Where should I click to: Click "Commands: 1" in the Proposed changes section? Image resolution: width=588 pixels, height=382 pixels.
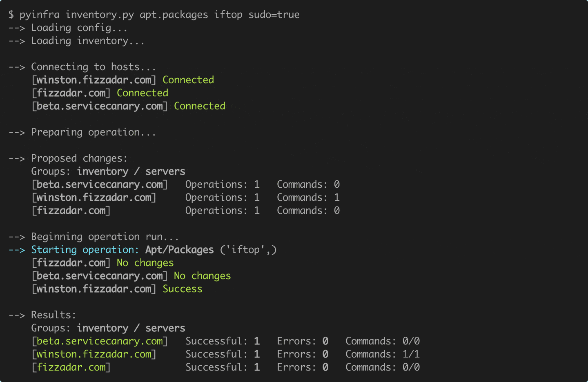pyautogui.click(x=308, y=198)
